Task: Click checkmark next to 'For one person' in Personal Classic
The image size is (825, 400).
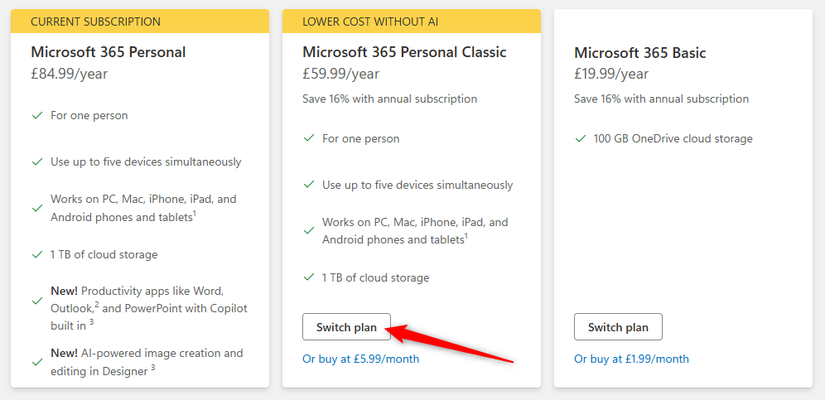Action: (x=308, y=139)
